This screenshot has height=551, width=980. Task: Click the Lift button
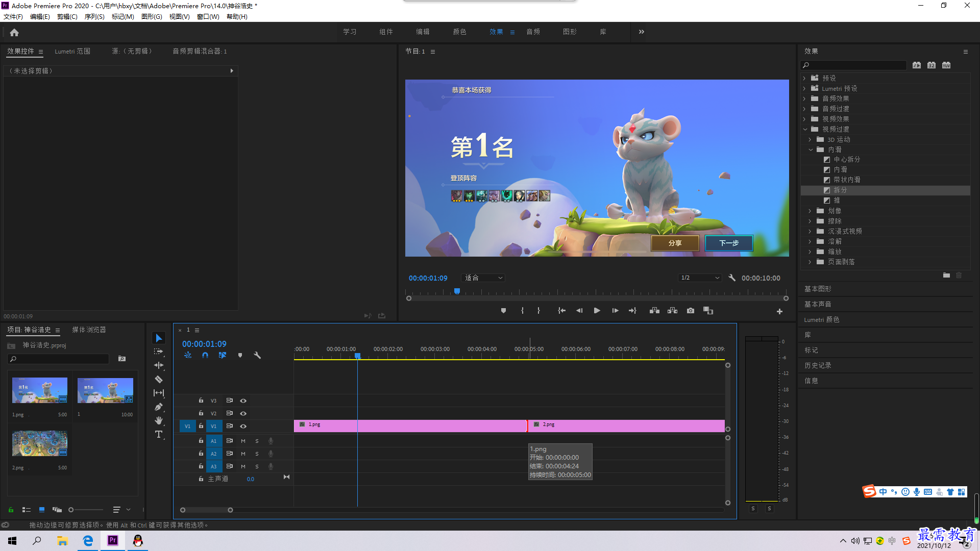[654, 311]
